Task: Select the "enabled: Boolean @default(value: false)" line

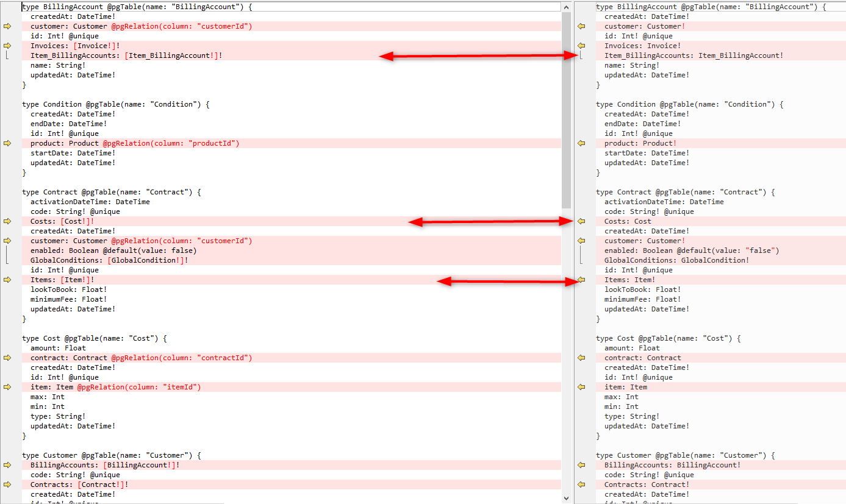Action: [x=122, y=250]
